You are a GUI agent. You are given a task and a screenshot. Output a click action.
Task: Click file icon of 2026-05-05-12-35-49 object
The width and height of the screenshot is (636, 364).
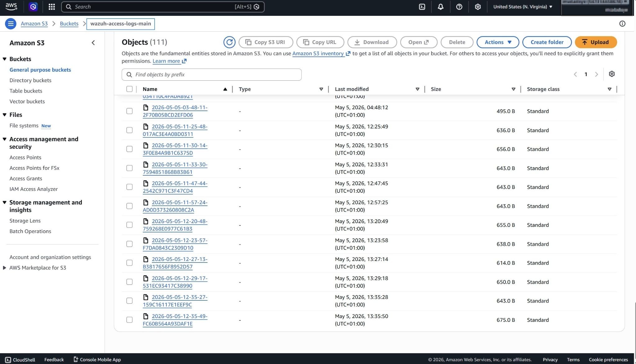tap(146, 316)
